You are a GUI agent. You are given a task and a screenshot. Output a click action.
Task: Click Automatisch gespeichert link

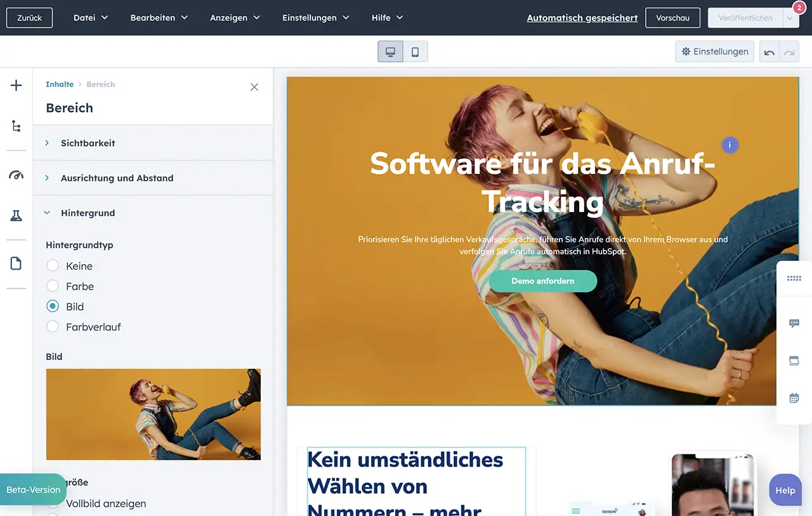point(582,18)
